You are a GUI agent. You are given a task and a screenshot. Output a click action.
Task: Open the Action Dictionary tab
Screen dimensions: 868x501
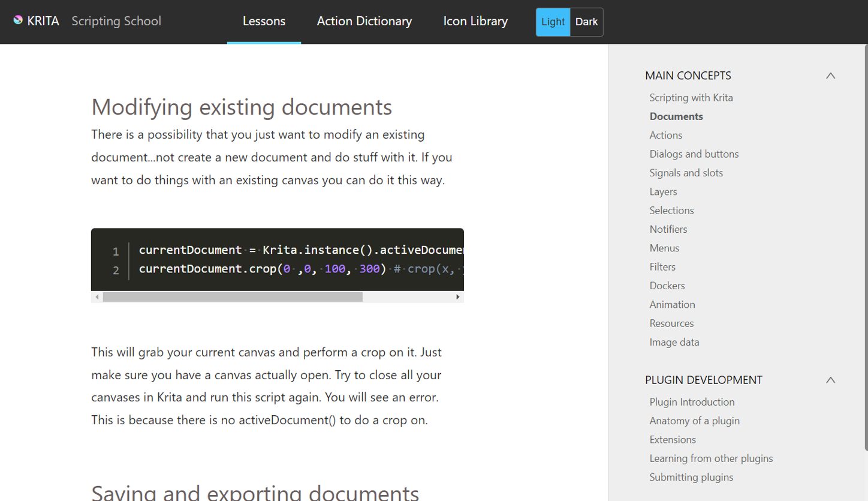point(364,22)
